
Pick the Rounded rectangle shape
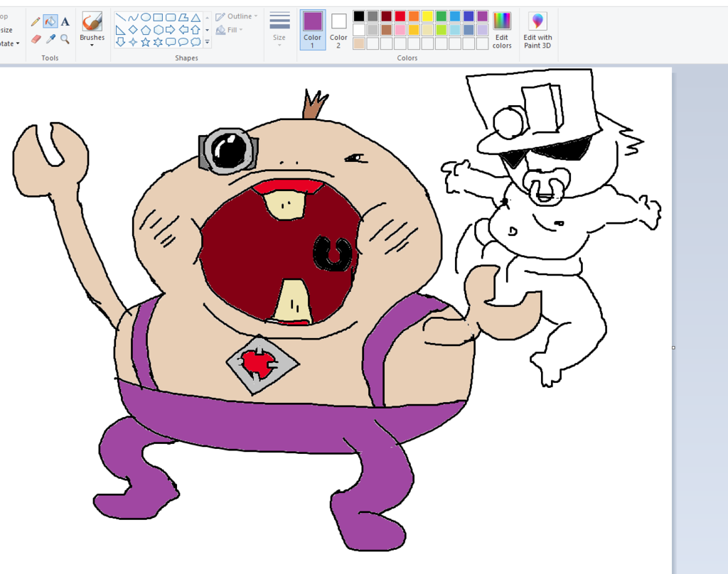pos(171,18)
